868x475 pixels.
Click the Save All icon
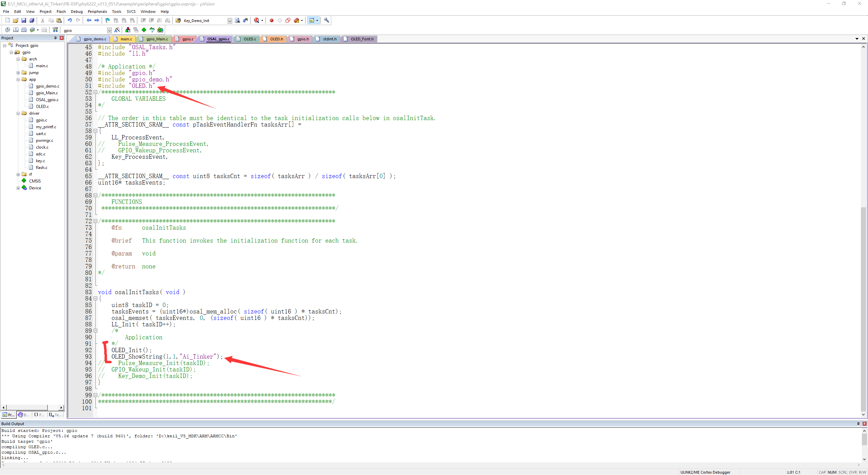click(x=32, y=20)
